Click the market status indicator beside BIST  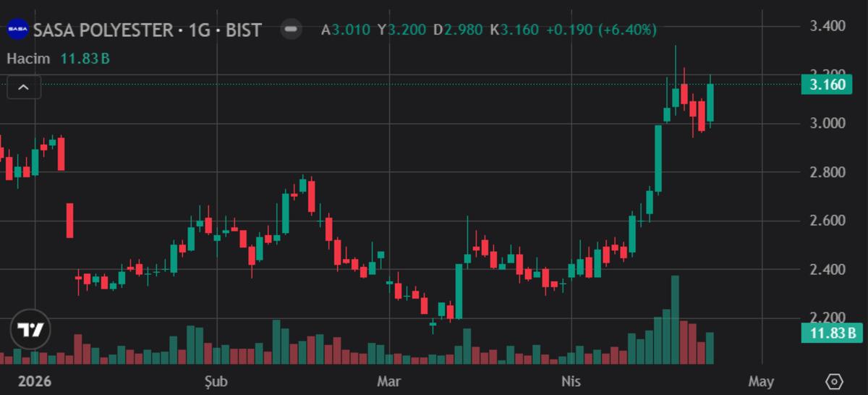point(292,30)
